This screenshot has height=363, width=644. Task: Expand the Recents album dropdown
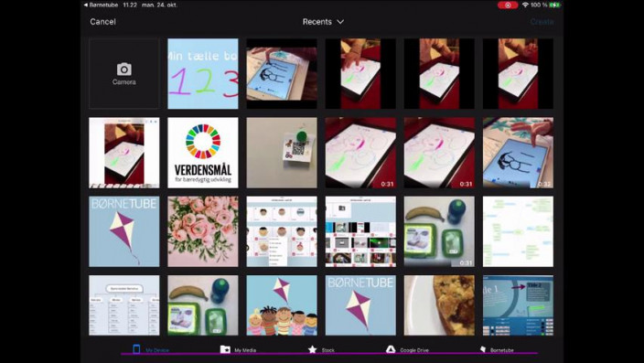click(323, 22)
